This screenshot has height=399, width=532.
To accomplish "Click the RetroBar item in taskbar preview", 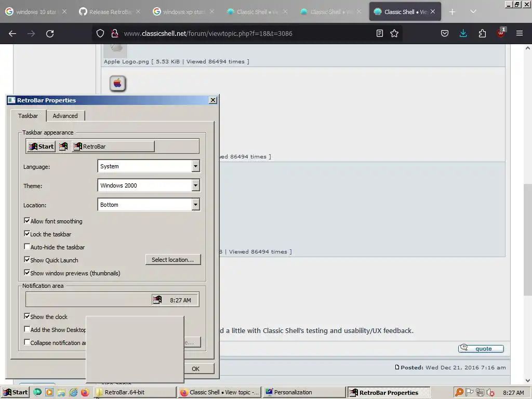I will click(x=113, y=147).
